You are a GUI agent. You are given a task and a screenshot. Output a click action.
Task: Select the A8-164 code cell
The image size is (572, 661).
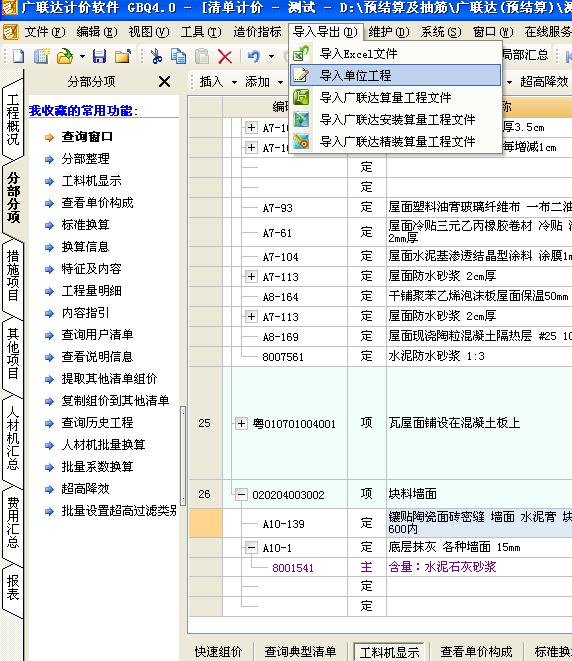click(281, 297)
